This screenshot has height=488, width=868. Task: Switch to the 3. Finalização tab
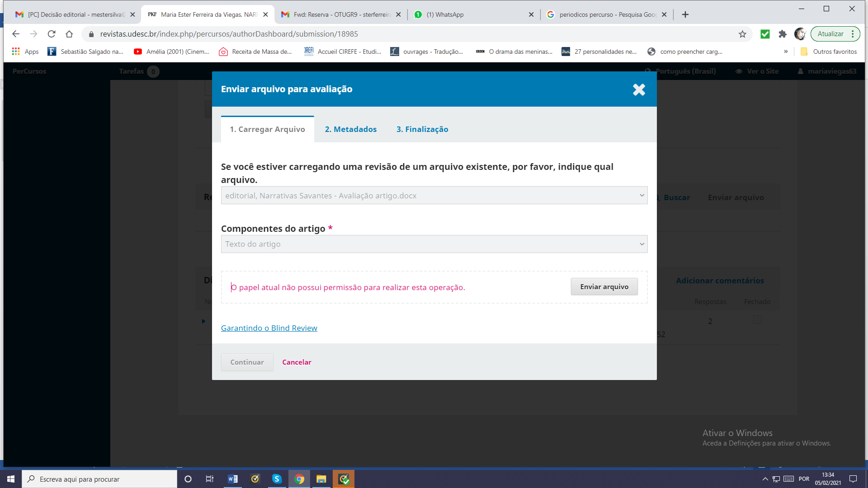coord(422,129)
